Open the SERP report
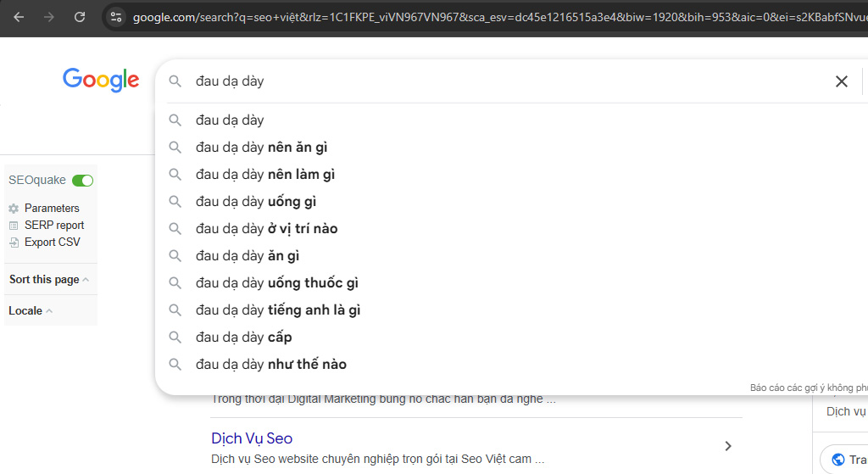868x474 pixels. click(x=54, y=226)
